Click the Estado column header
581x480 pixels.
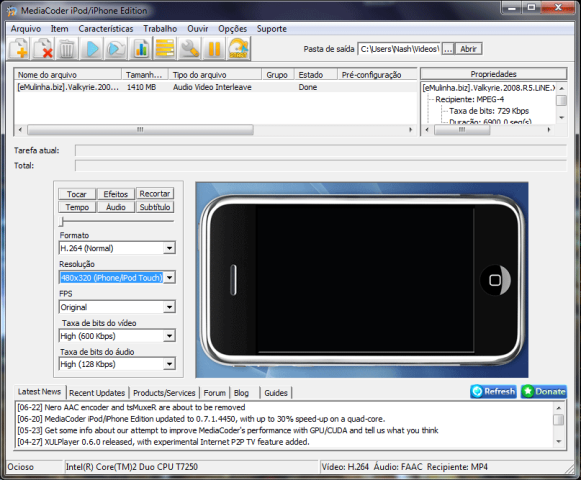pyautogui.click(x=316, y=75)
